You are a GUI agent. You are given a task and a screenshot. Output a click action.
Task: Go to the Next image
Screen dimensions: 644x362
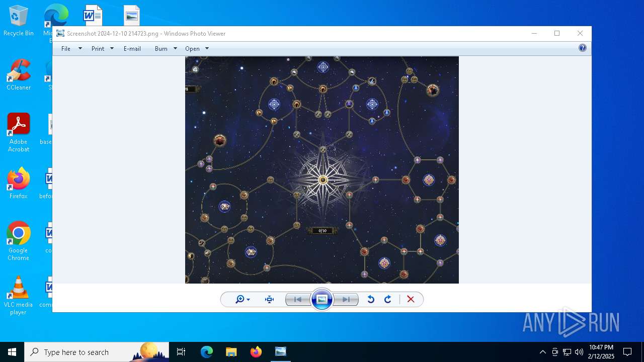click(346, 300)
